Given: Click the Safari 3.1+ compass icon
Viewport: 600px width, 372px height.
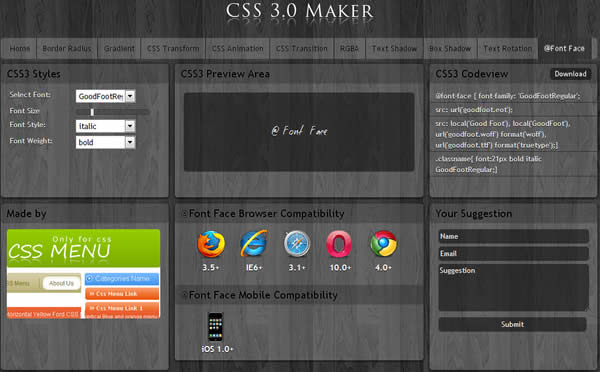Looking at the screenshot, I should (x=297, y=244).
